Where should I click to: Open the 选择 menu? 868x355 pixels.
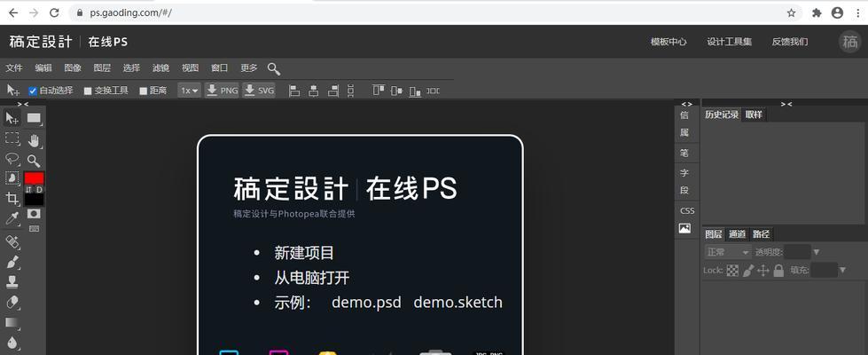[x=131, y=68]
